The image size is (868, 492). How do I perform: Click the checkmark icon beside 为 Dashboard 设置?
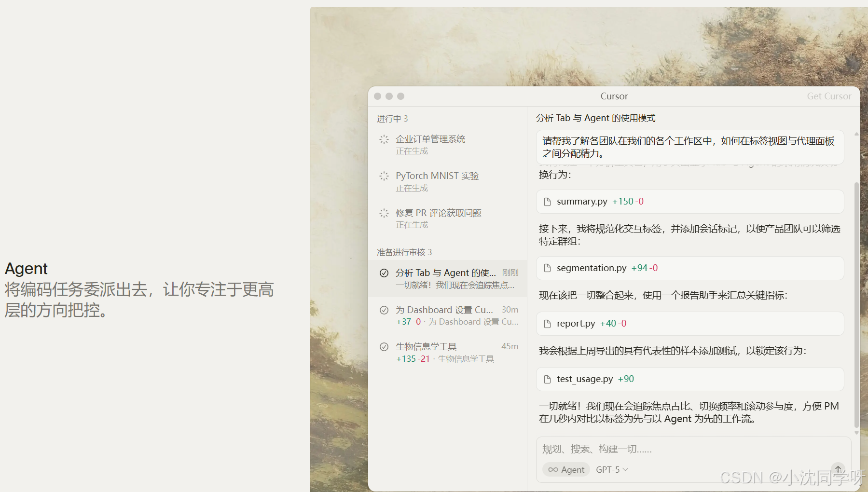(384, 310)
